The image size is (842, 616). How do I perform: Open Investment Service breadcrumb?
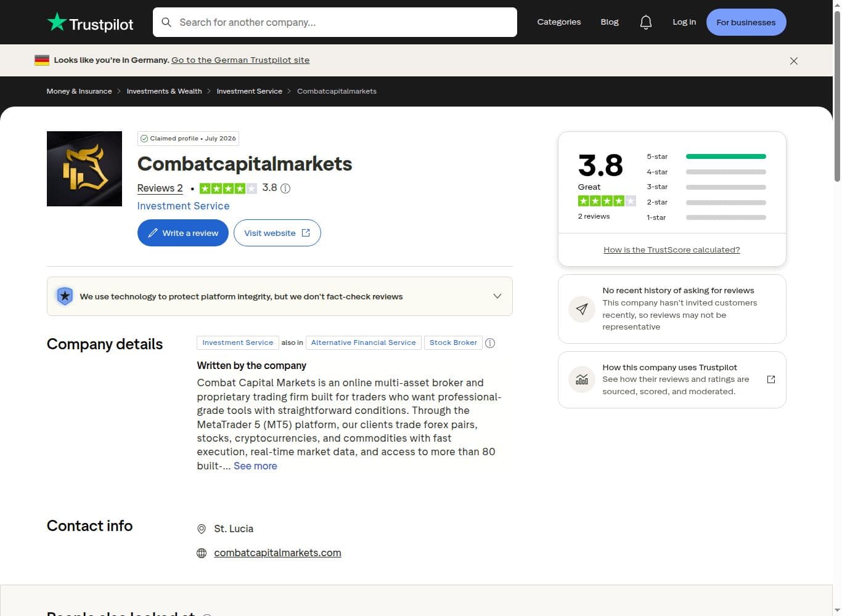tap(250, 91)
